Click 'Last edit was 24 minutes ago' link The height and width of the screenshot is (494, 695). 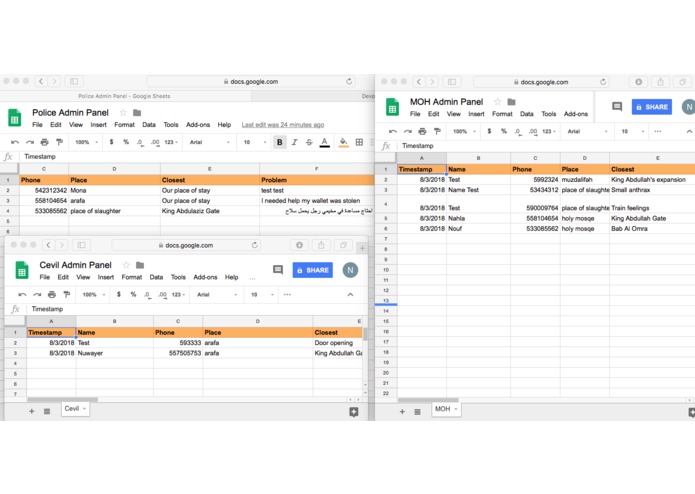[283, 125]
